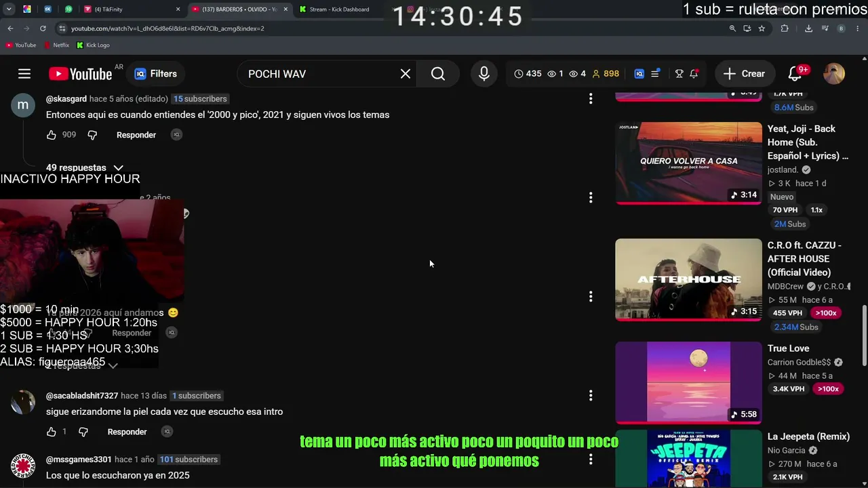Go to the YouTube home logo
This screenshot has width=868, height=488.
tap(80, 74)
